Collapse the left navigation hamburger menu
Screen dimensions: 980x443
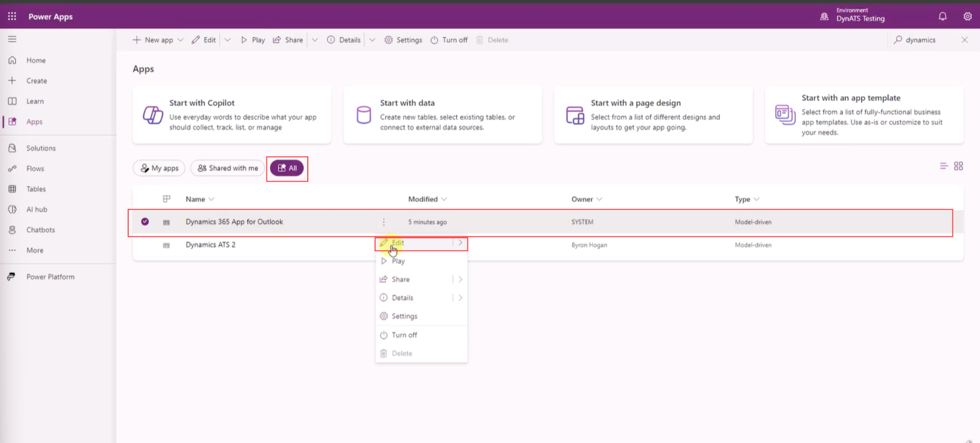[12, 39]
